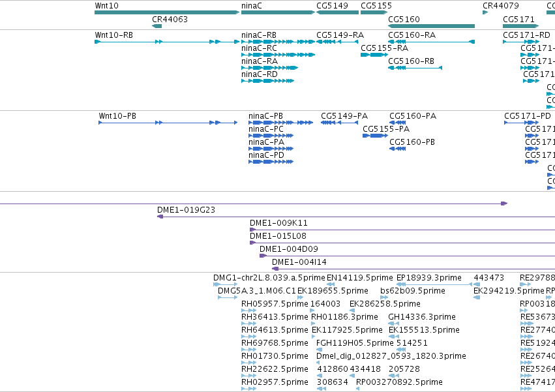Select protein ninaC-PC
This screenshot has height=392, width=555.
[x=271, y=136]
